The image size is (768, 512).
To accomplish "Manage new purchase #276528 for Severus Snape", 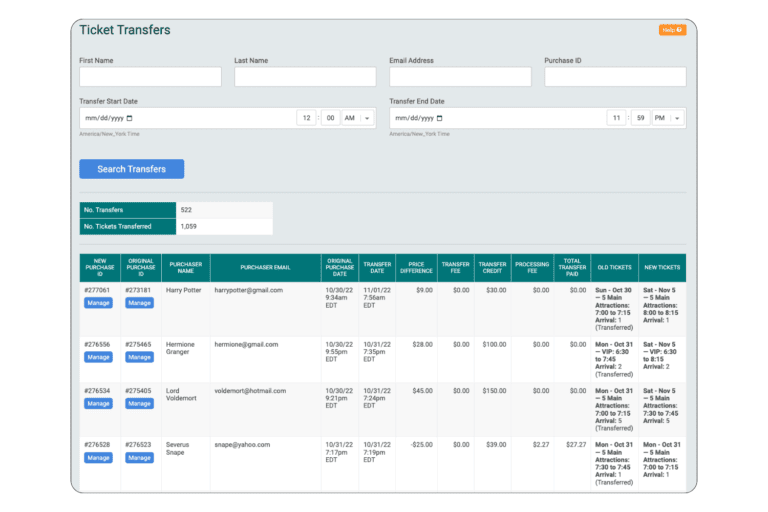I will (98, 458).
